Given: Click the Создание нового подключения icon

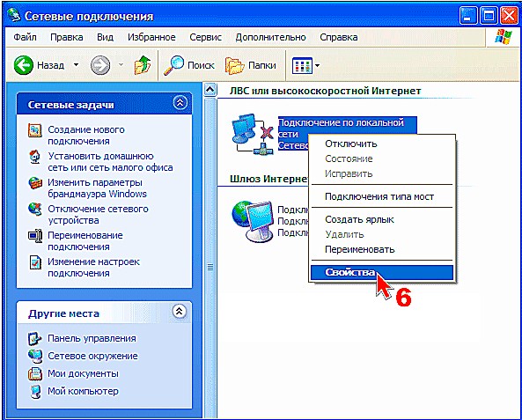Looking at the screenshot, I should [35, 130].
